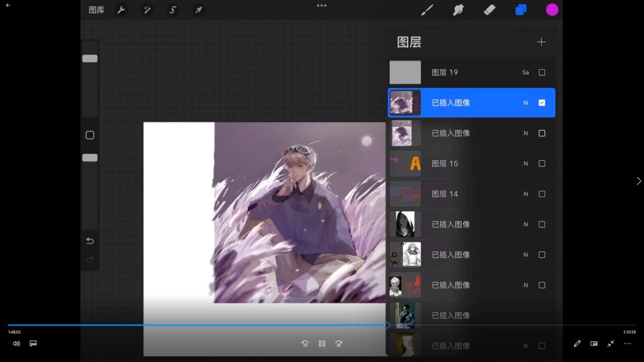The width and height of the screenshot is (644, 362).
Task: Open blend mode N for 图层 15
Action: click(x=526, y=163)
